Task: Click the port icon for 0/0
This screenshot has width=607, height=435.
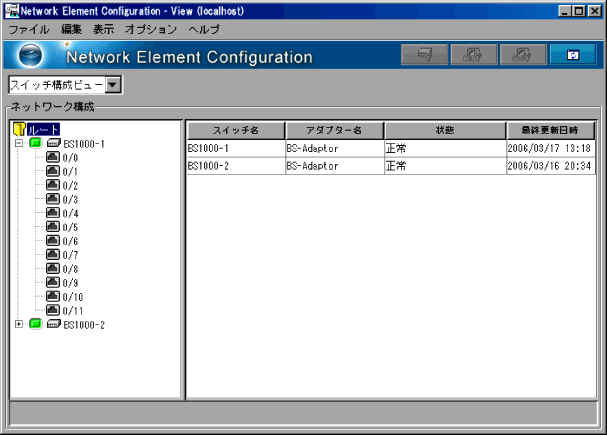Action: click(x=52, y=157)
